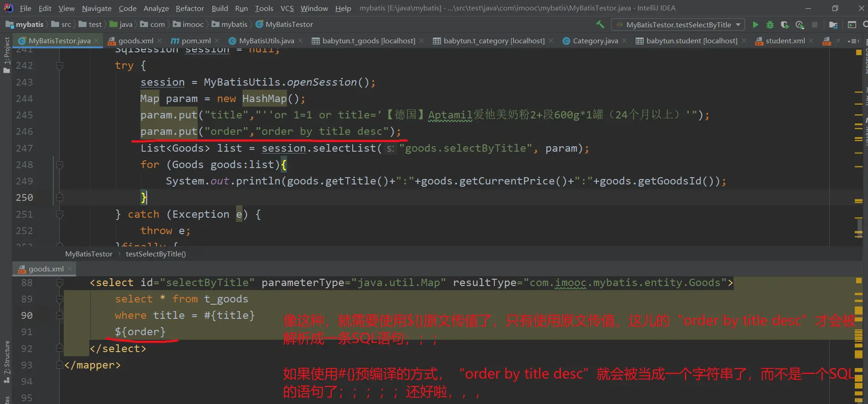Click the green Build Project hammer icon
Image resolution: width=868 pixels, height=404 pixels.
[600, 24]
